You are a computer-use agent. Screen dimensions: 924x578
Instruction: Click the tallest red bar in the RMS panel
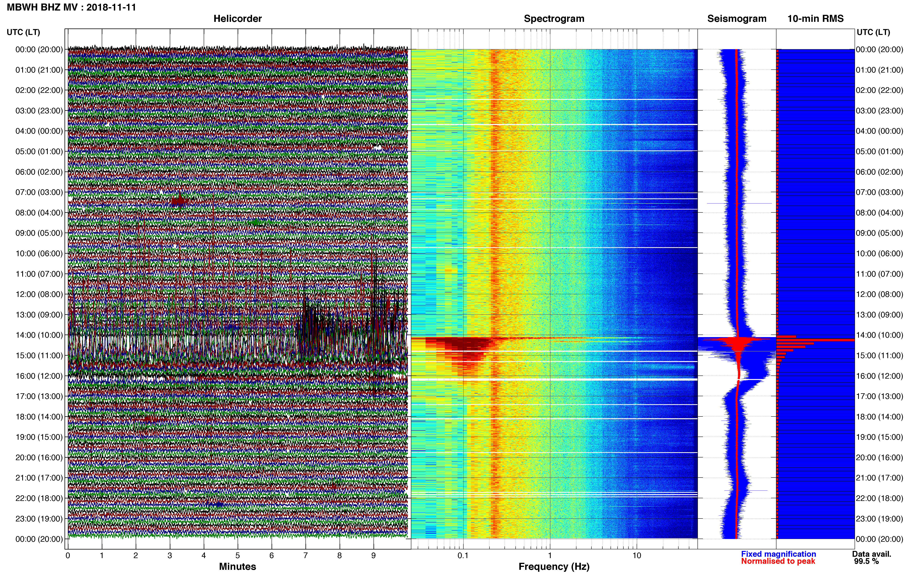(816, 340)
